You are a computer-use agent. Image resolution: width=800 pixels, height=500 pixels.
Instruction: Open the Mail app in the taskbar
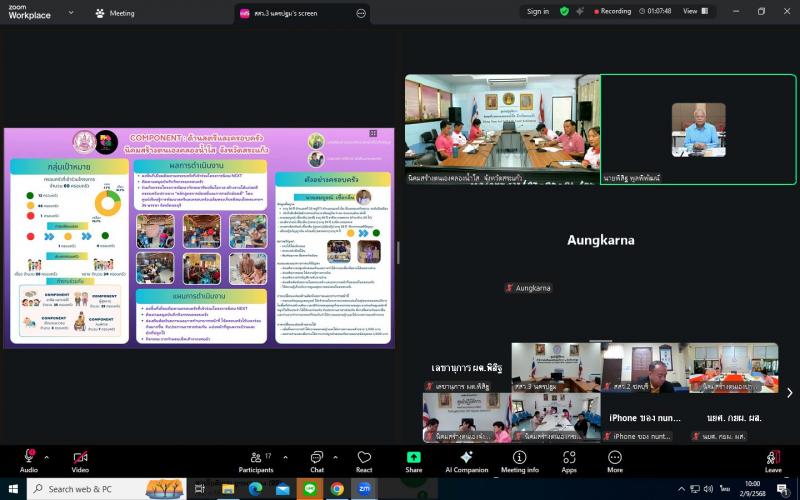tap(282, 489)
